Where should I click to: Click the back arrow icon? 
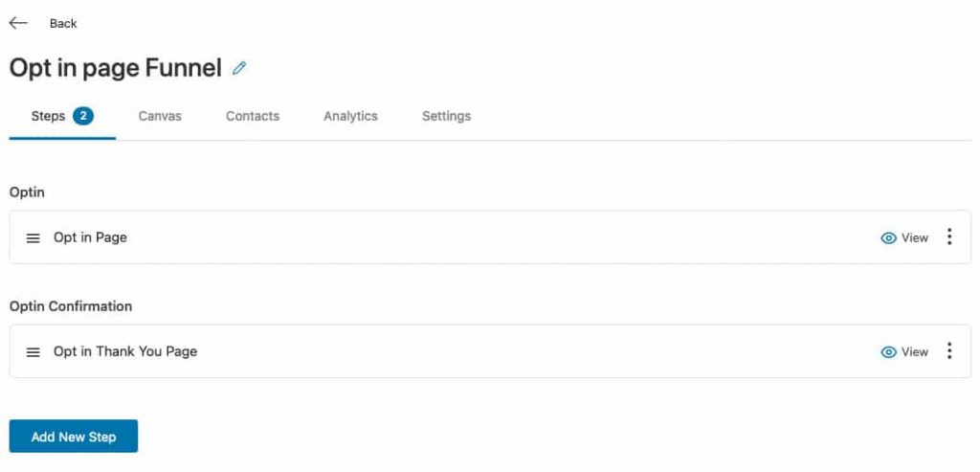pos(18,23)
